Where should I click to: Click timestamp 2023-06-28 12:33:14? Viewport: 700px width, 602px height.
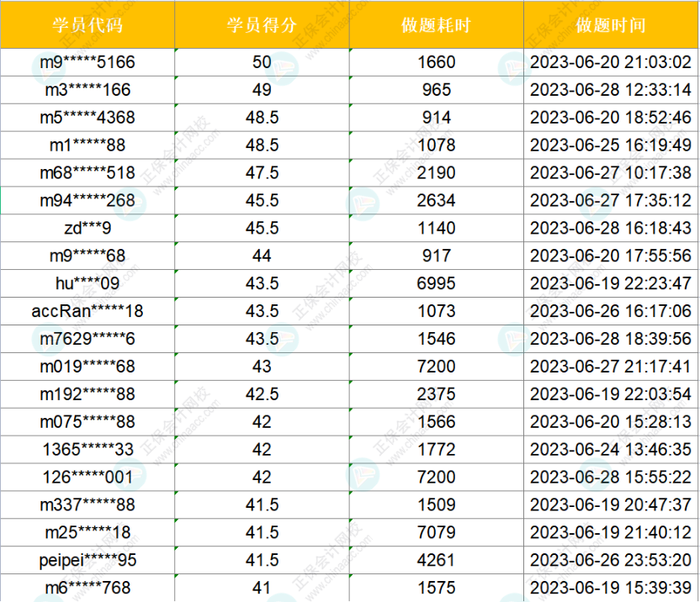coord(611,90)
